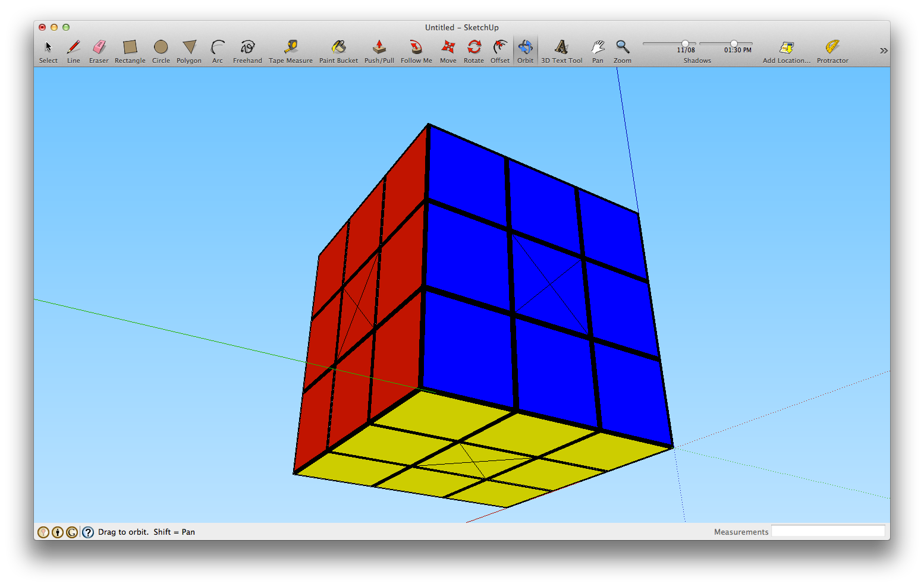Adjust the shadow date slider
Viewport: 924px width, 587px height.
pyautogui.click(x=685, y=42)
